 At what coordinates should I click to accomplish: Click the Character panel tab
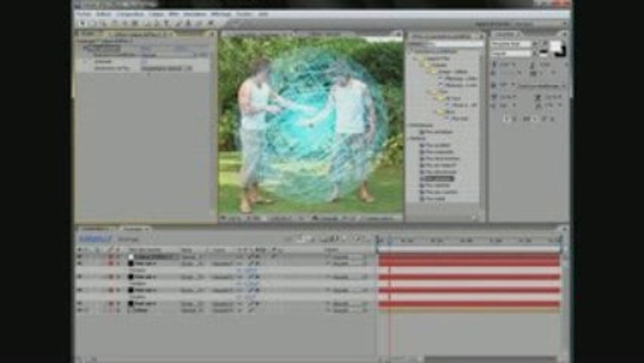(x=506, y=34)
